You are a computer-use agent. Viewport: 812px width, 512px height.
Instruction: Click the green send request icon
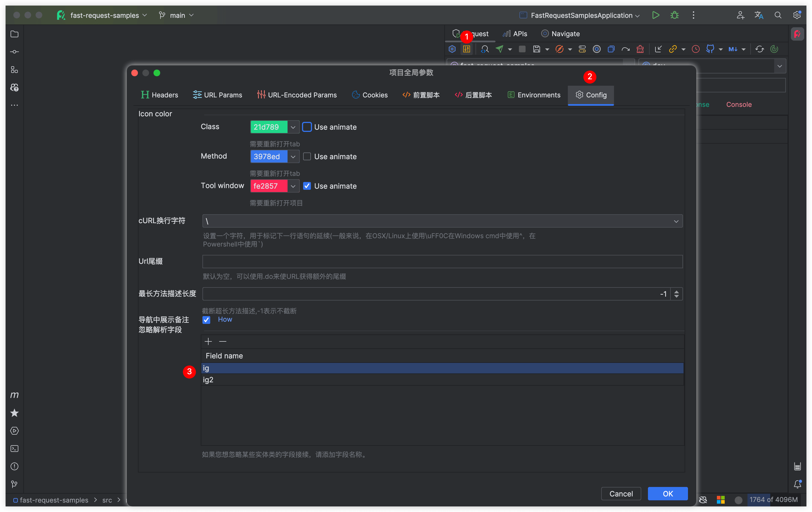499,49
